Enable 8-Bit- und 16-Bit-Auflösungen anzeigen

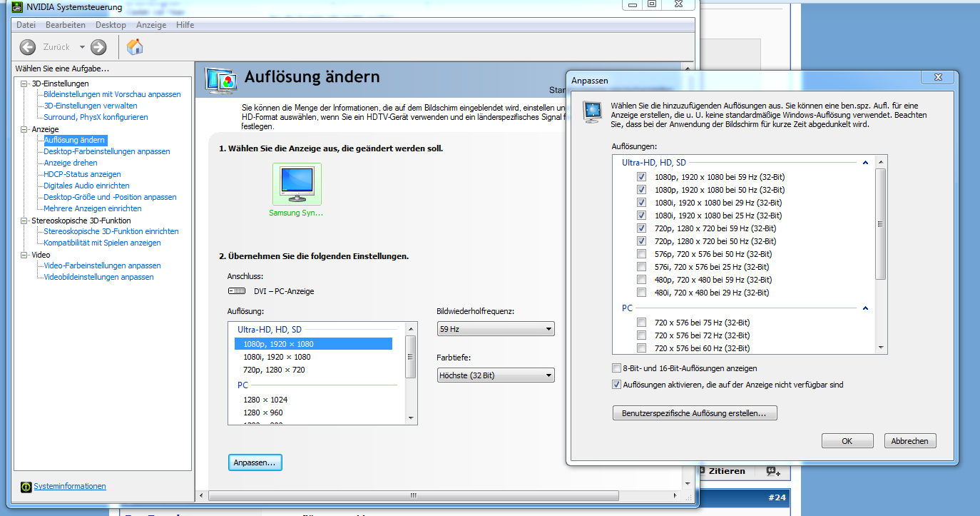pos(617,368)
